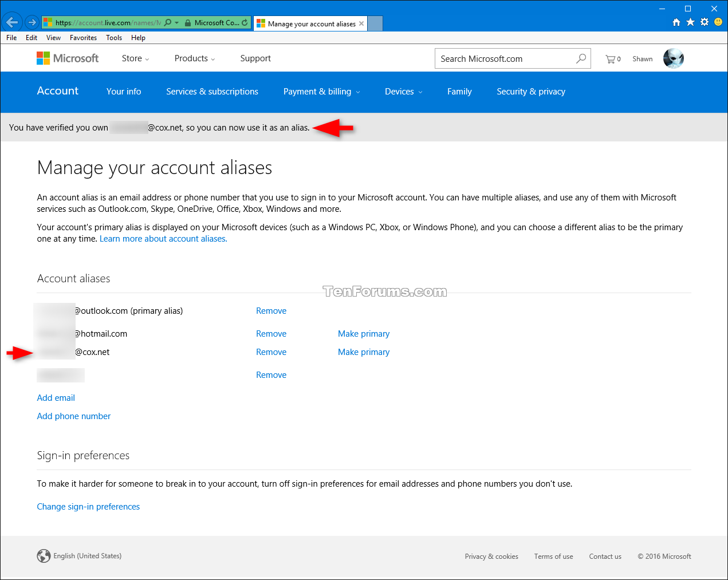Open the Support link
The height and width of the screenshot is (580, 728).
[255, 58]
